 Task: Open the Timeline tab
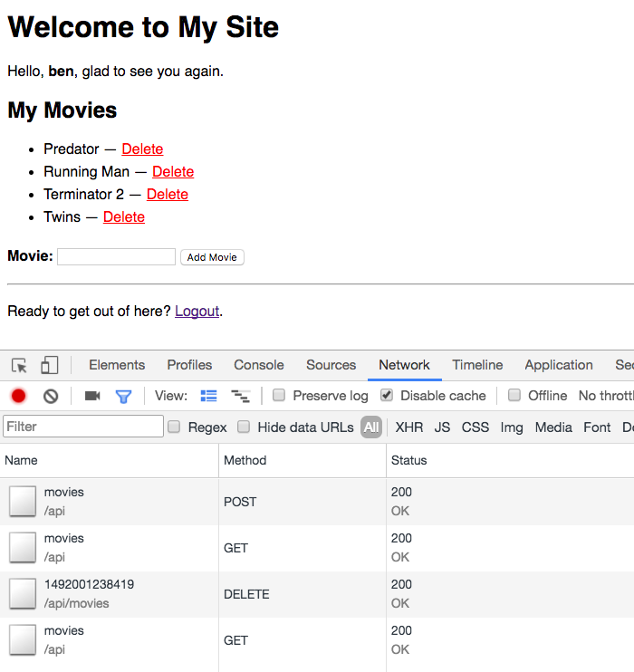[x=477, y=365]
